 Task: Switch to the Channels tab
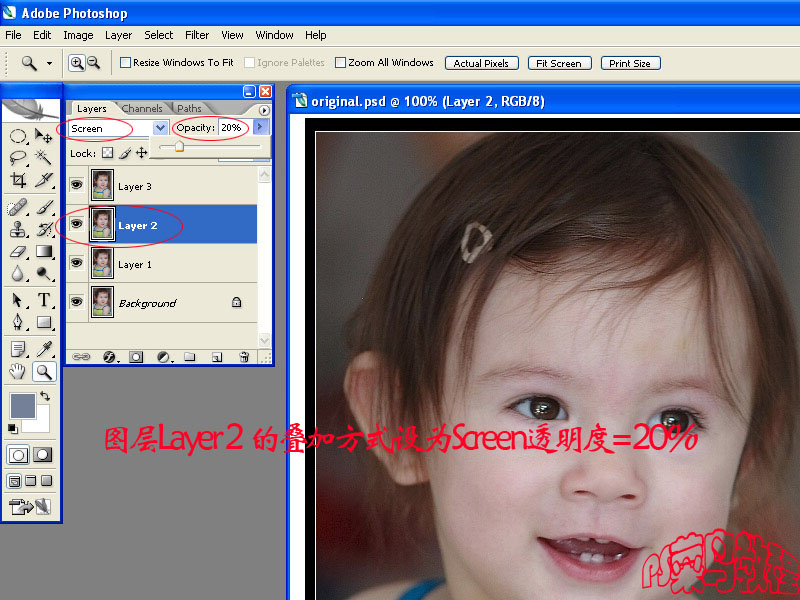point(141,108)
